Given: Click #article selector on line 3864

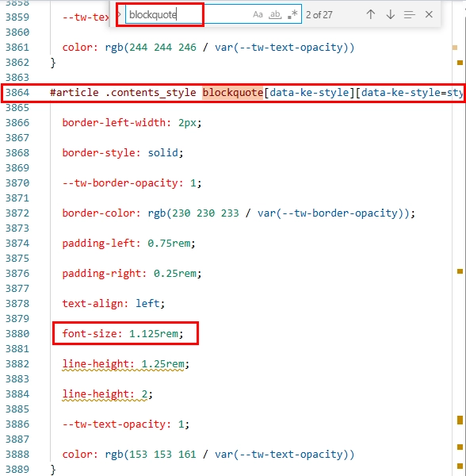Looking at the screenshot, I should (x=74, y=93).
